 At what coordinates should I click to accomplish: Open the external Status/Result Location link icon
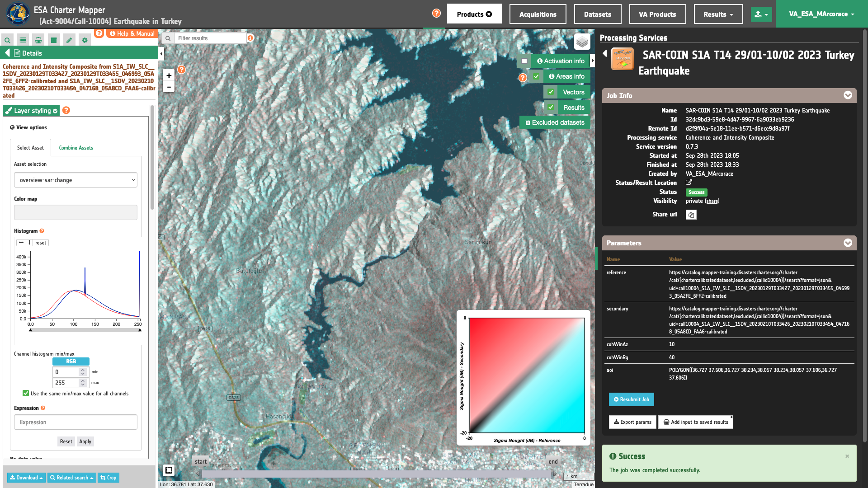point(689,183)
